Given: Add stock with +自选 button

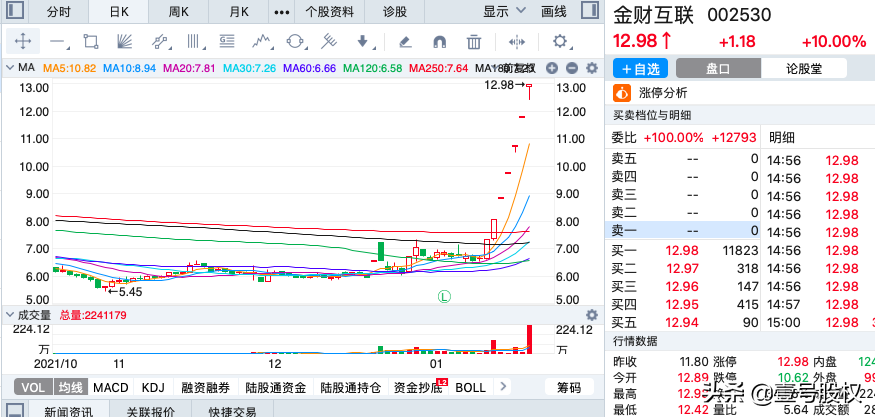Looking at the screenshot, I should 640,69.
